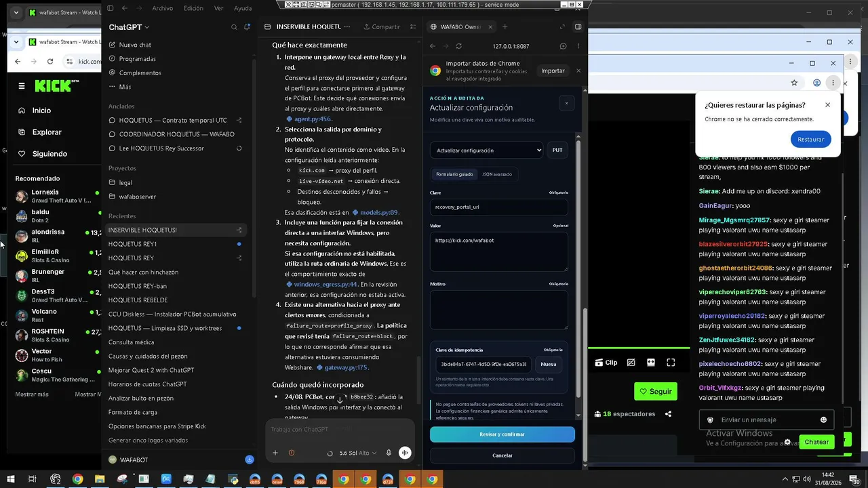Open the Ayuda menu
Screen dimensions: 868x488
tap(243, 8)
